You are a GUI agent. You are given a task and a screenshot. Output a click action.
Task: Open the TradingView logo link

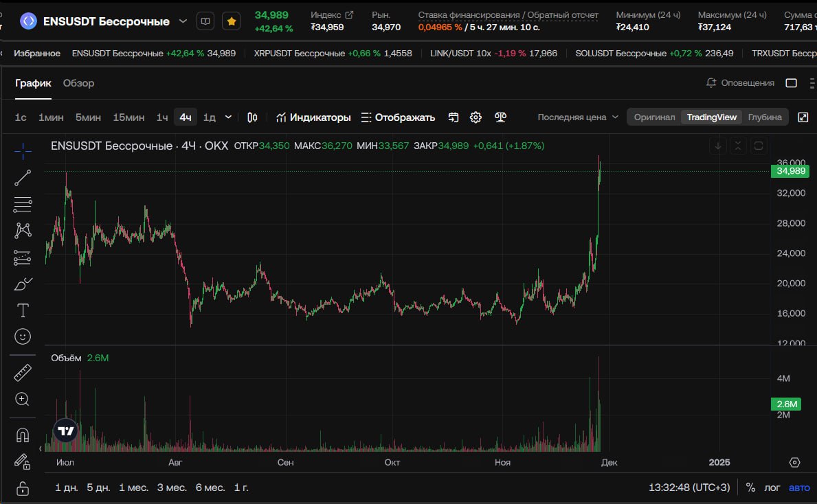[66, 431]
